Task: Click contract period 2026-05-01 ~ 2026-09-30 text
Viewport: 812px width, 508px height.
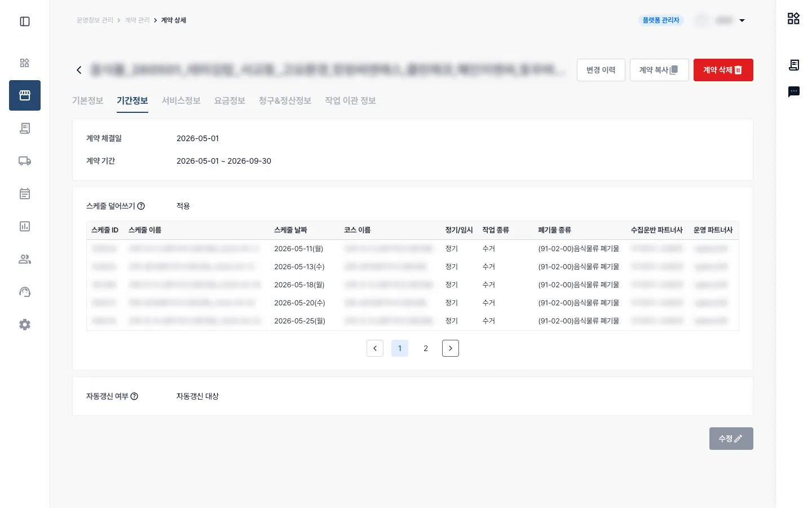Action: click(x=224, y=161)
